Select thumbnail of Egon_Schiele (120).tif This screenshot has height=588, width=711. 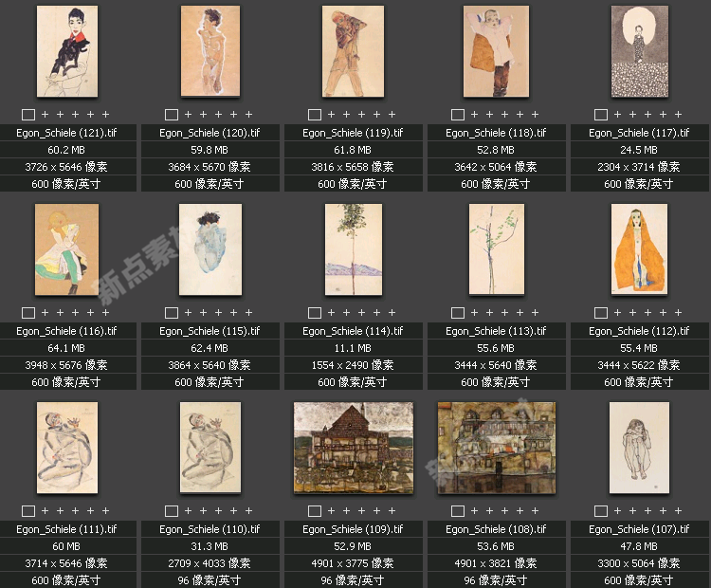[x=210, y=51]
